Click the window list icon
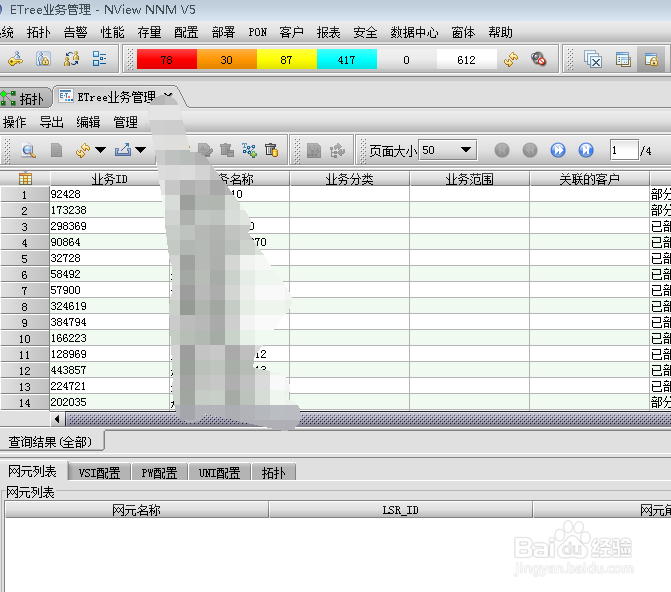Viewport: 671px width, 592px height. coord(623,59)
